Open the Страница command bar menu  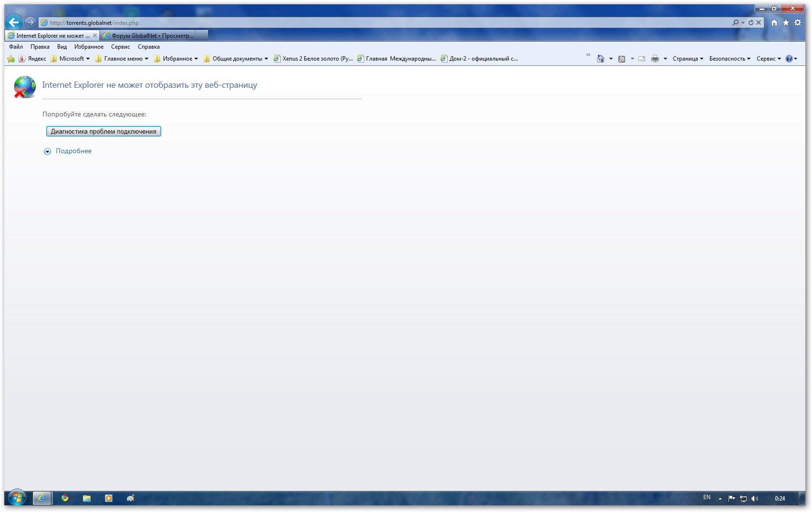click(x=688, y=59)
